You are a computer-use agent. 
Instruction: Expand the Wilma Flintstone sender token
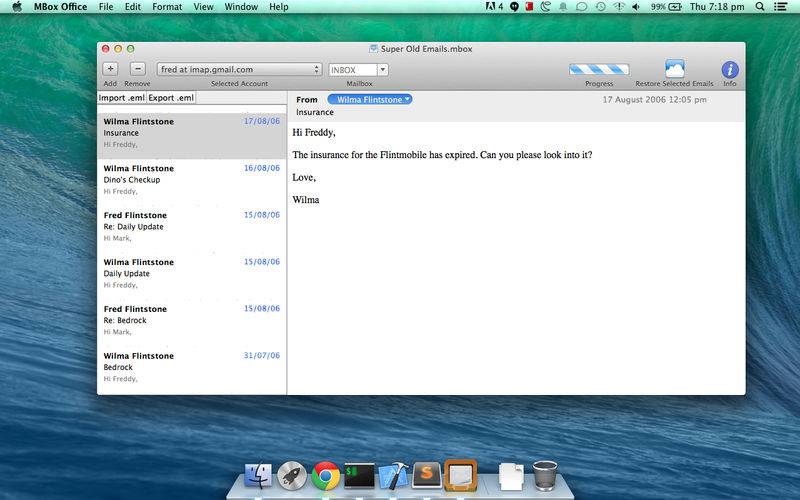pyautogui.click(x=370, y=99)
